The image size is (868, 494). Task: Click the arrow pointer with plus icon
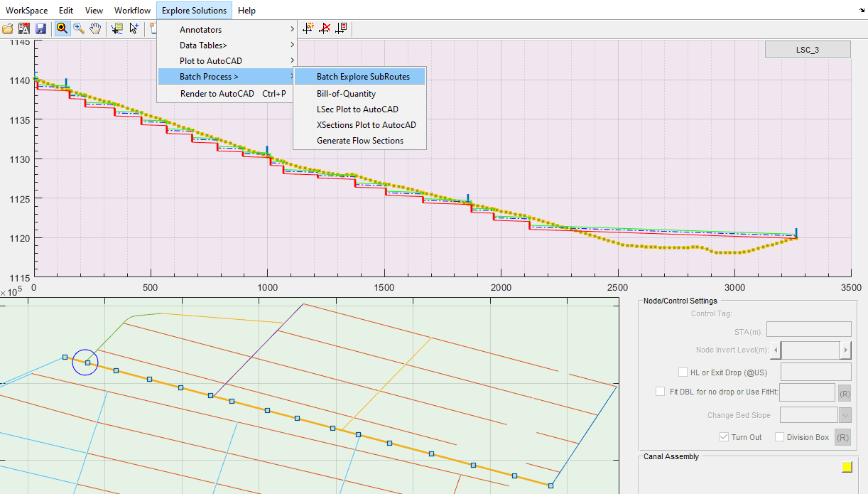pos(134,28)
